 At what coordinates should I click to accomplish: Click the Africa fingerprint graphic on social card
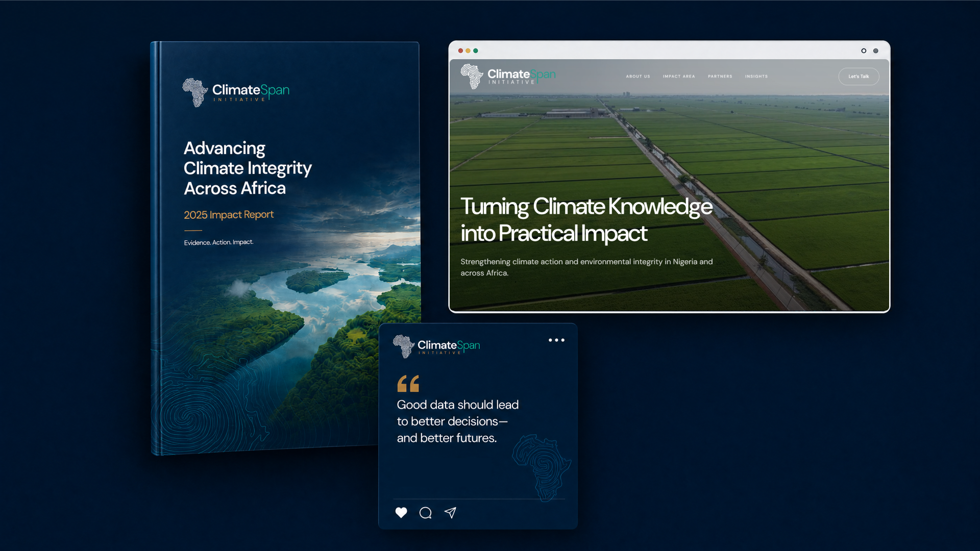click(542, 467)
